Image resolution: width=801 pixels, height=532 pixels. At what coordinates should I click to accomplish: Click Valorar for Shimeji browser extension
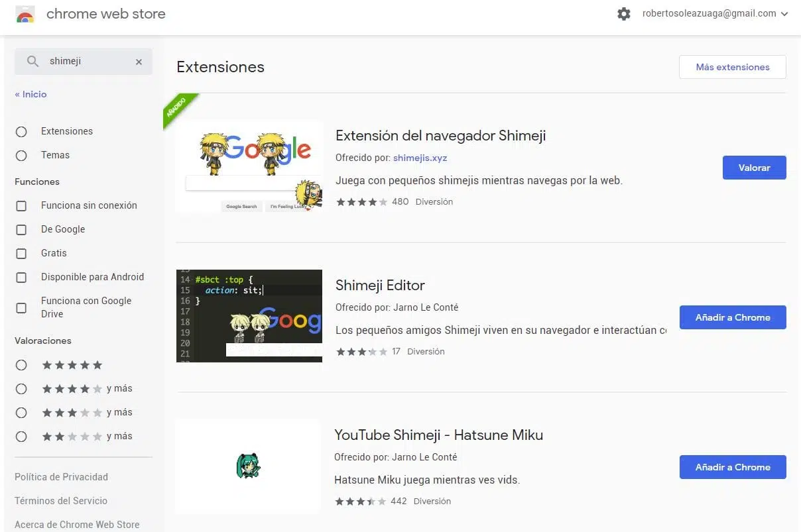tap(755, 168)
